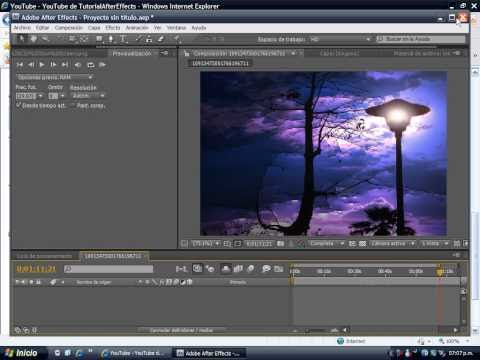
Task: Open Cámara activa view dropdown
Action: pos(393,244)
